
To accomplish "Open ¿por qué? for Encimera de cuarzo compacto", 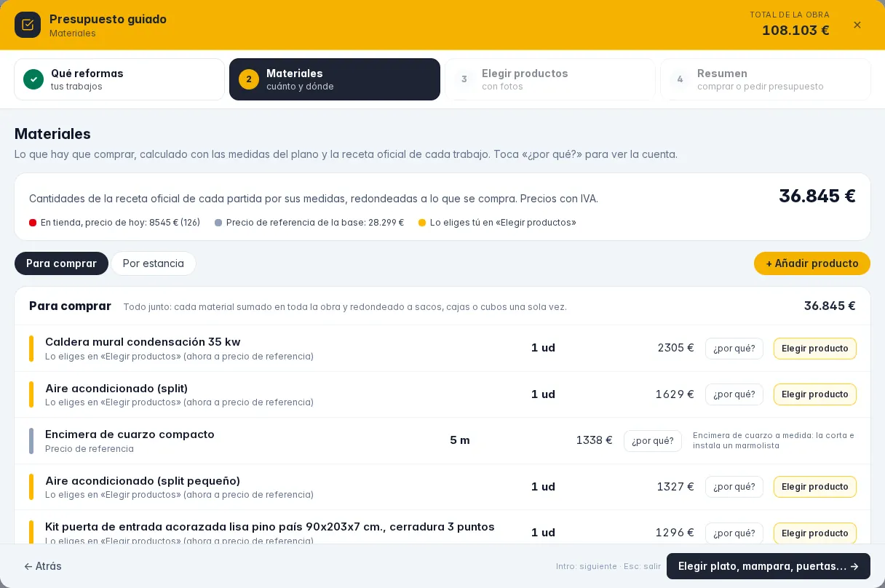I will [653, 441].
